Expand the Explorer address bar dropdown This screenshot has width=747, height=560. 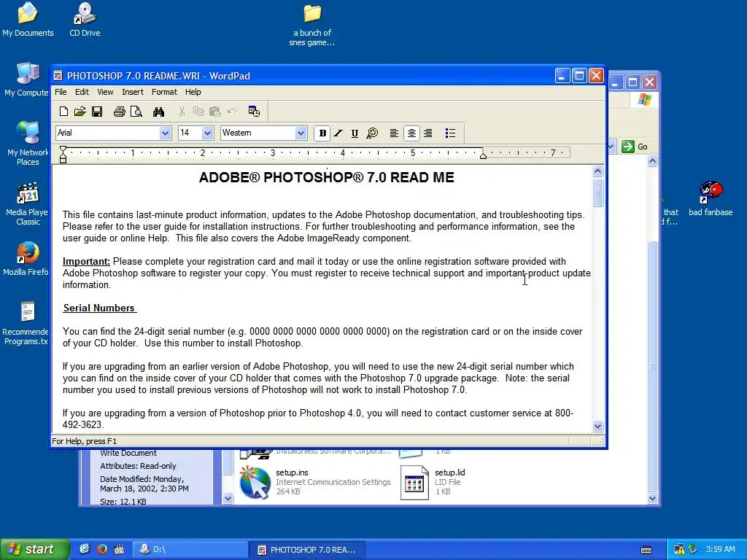coord(612,147)
